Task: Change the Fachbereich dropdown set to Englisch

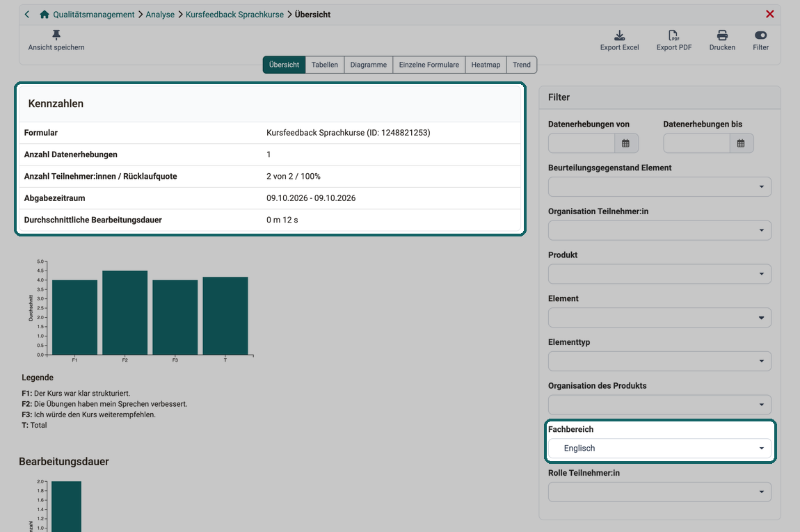Action: click(659, 449)
